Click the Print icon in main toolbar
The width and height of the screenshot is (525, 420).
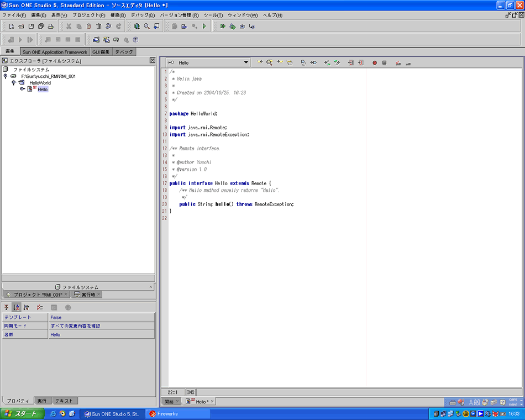50,26
